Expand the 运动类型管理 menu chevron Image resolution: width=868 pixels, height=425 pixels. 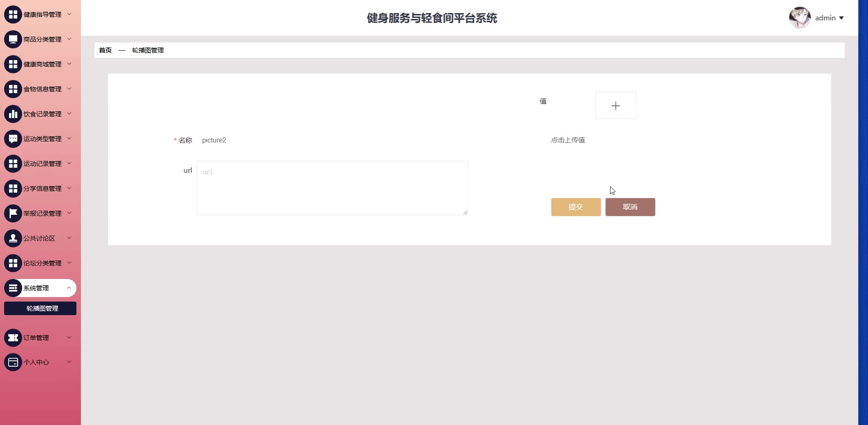click(x=69, y=138)
